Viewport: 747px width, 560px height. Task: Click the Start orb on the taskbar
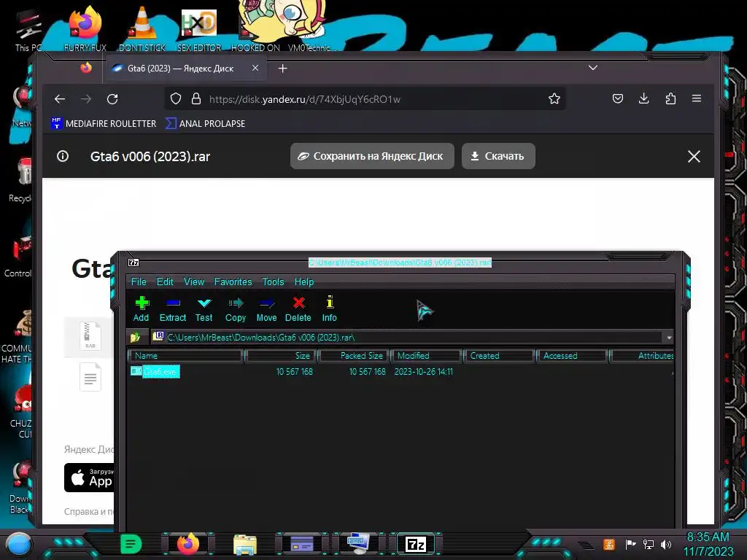click(19, 543)
